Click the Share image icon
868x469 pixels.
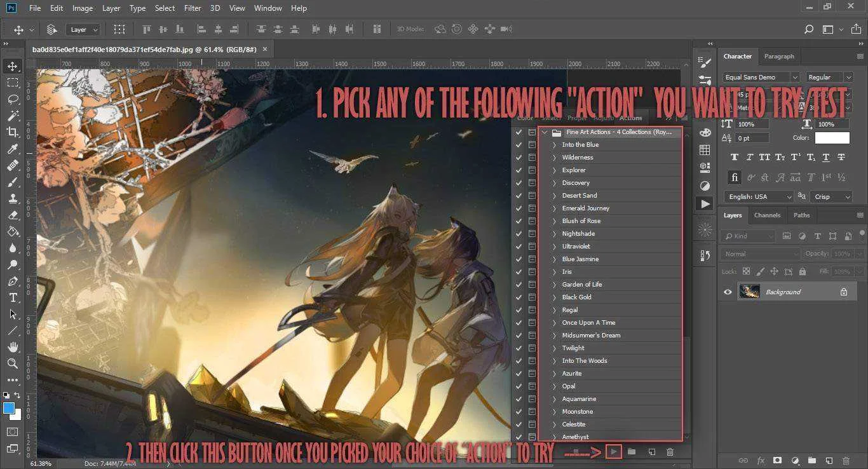(855, 29)
